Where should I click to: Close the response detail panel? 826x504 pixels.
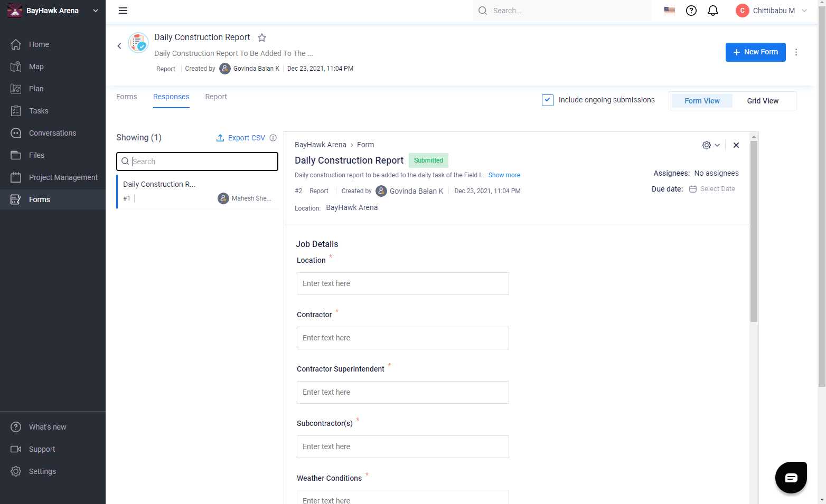tap(736, 145)
